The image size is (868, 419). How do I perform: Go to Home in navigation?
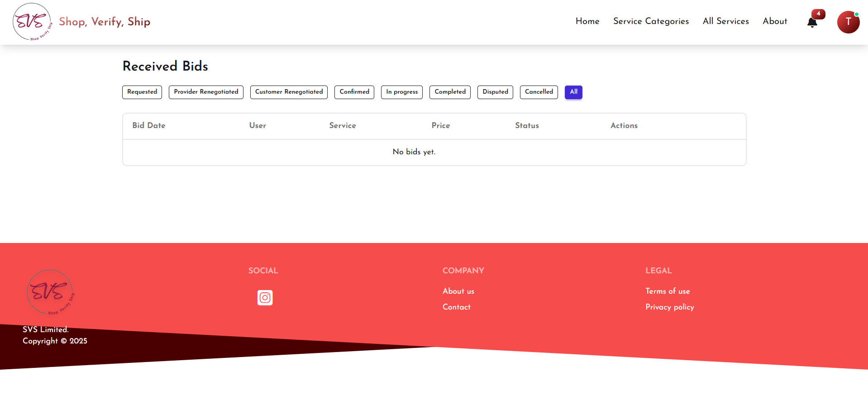[587, 21]
